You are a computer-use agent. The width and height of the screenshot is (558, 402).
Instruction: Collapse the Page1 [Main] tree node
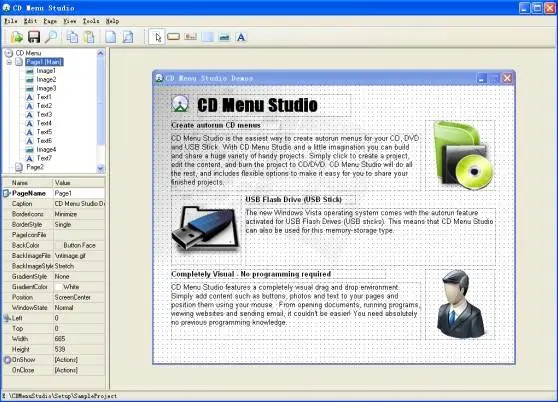coord(10,62)
